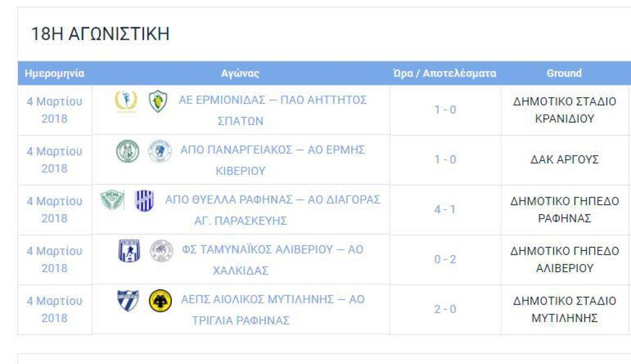Image resolution: width=631 pixels, height=364 pixels.
Task: Click the Ημερομηνία column header
Action: (55, 73)
